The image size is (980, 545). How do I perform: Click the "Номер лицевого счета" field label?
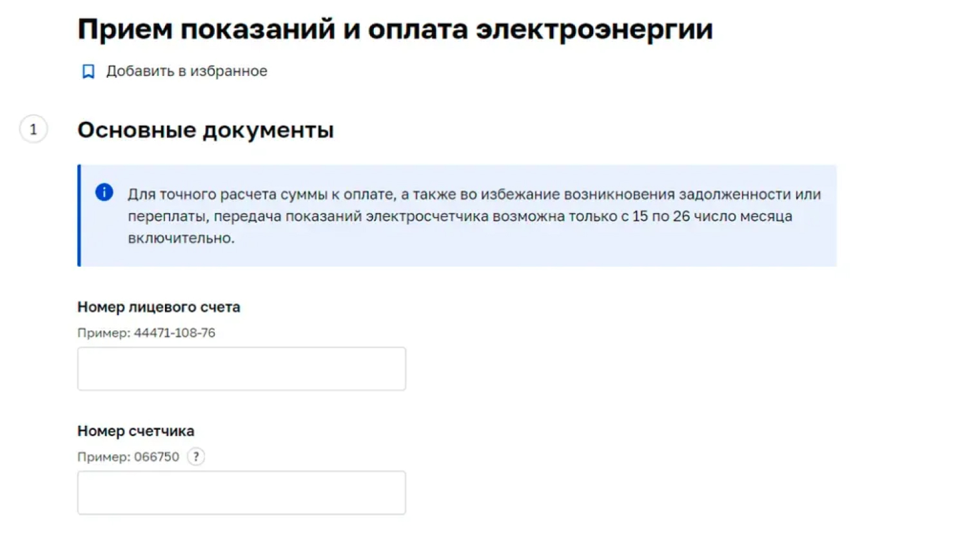tap(159, 307)
